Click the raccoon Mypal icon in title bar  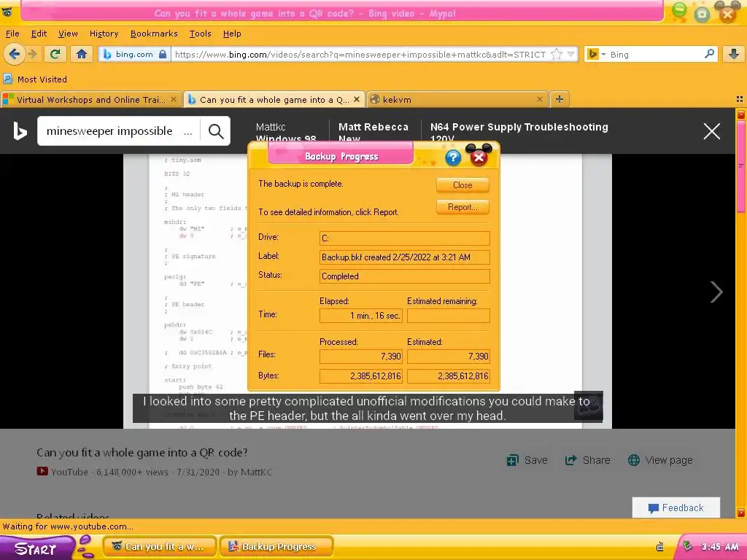click(7, 12)
